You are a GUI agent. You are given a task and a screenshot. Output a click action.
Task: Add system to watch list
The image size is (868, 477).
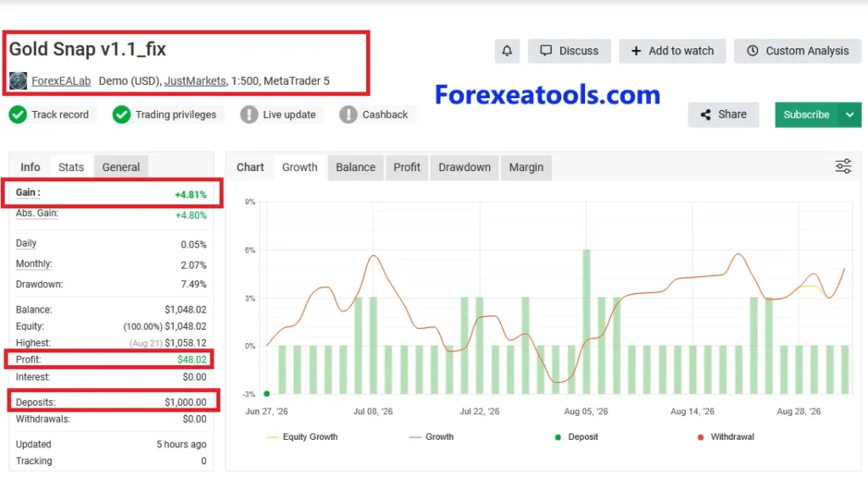(x=672, y=51)
